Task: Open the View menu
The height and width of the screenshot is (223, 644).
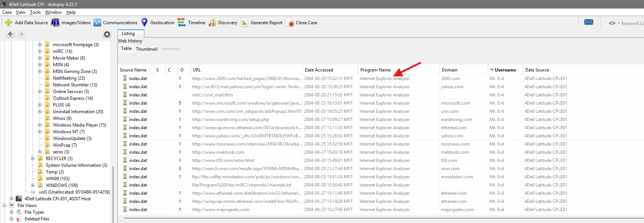Action: (21, 12)
